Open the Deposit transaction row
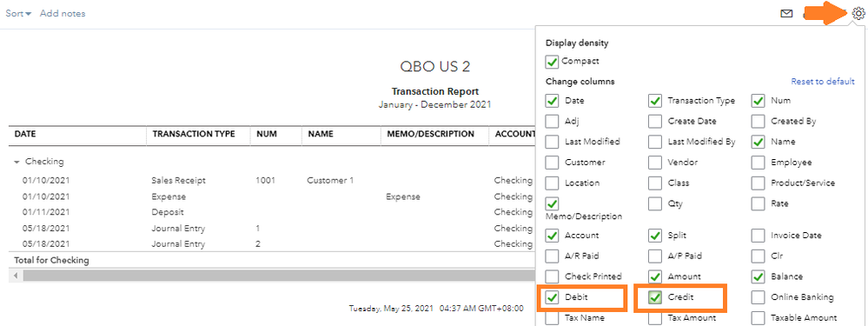 [271, 212]
